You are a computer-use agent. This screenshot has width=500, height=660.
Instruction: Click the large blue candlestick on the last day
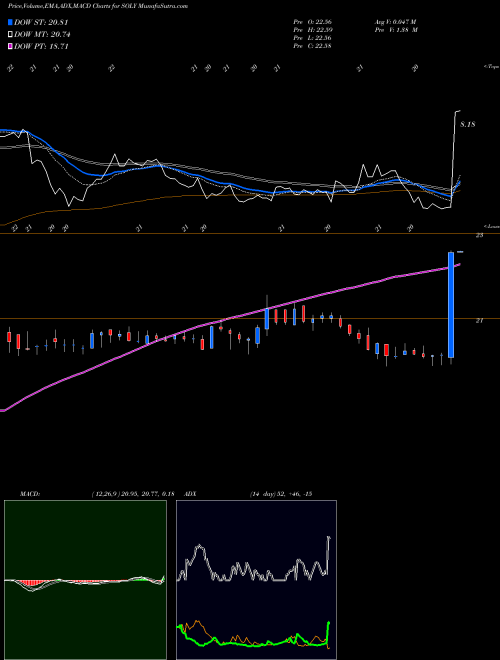451,305
